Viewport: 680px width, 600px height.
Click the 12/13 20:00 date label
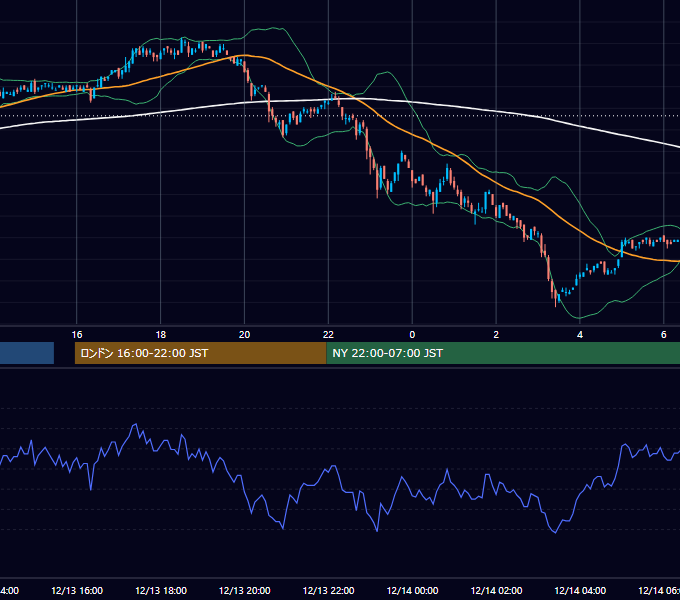click(x=245, y=590)
